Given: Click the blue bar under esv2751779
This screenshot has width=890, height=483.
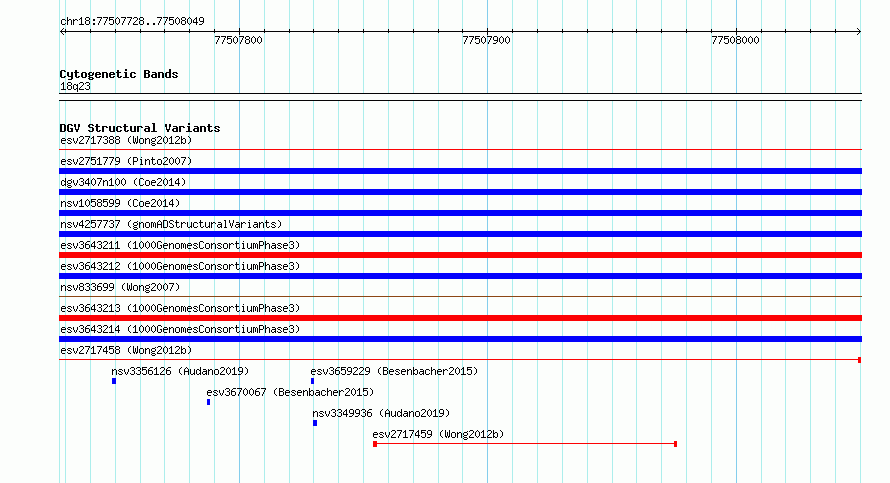Looking at the screenshot, I should coord(460,171).
